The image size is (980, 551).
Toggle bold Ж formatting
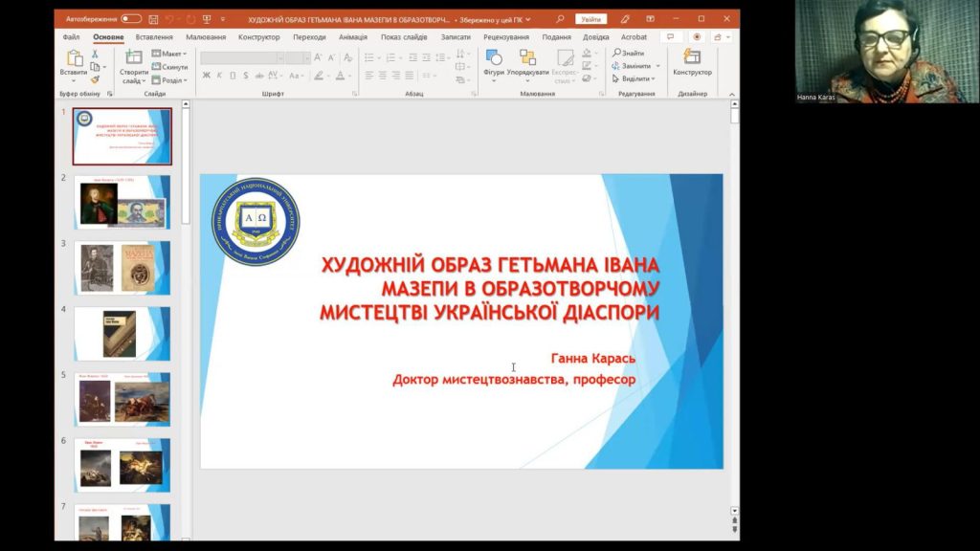(206, 76)
